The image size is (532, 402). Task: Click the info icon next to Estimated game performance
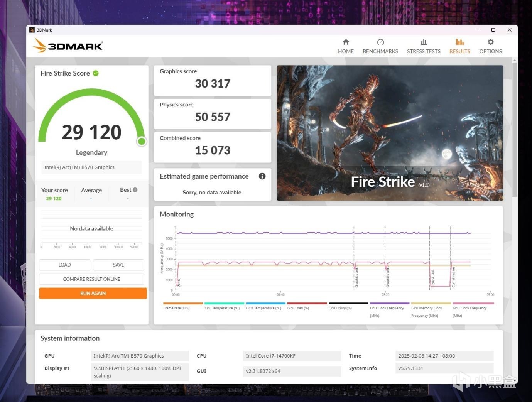[x=262, y=176]
